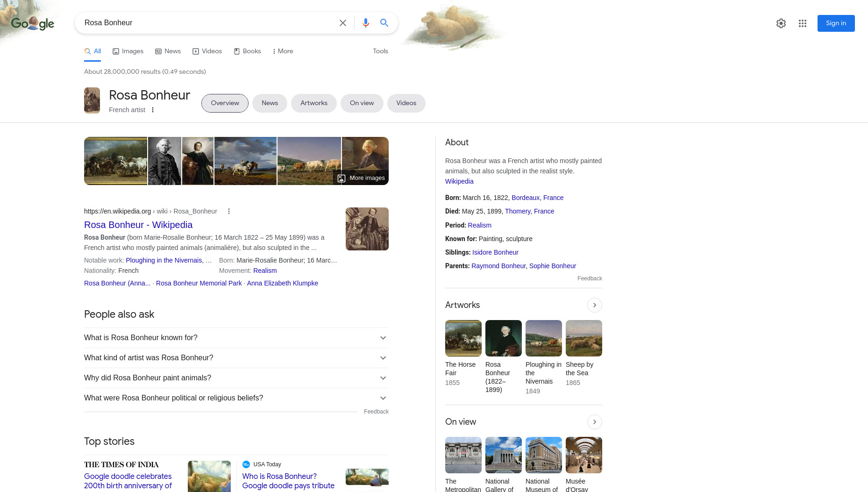Switch to News search tab
Image resolution: width=868 pixels, height=492 pixels.
coord(168,51)
